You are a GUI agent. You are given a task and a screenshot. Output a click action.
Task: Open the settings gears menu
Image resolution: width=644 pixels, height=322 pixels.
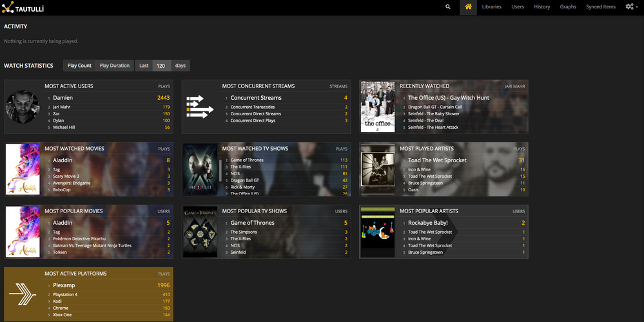coord(631,6)
